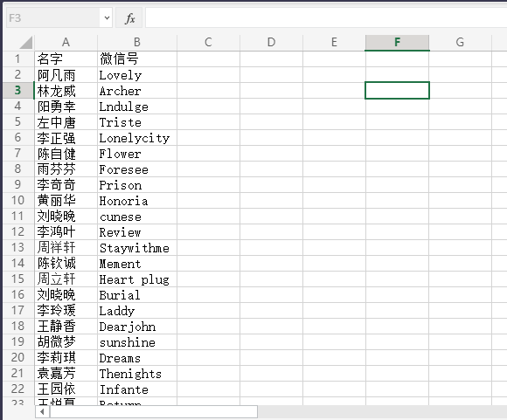Select the cell containing 陈自健
The image size is (507, 420).
pos(66,153)
